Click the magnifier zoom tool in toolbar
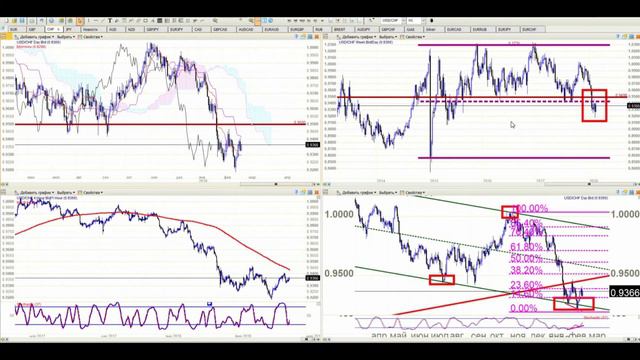Image resolution: width=640 pixels, height=360 pixels. click(x=215, y=20)
